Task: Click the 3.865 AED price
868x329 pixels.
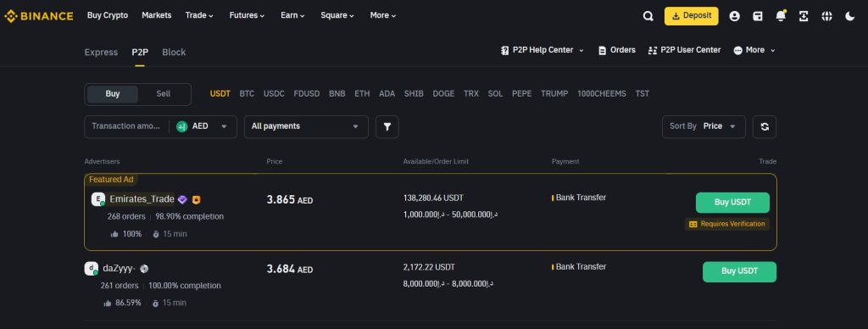Action: (x=290, y=200)
